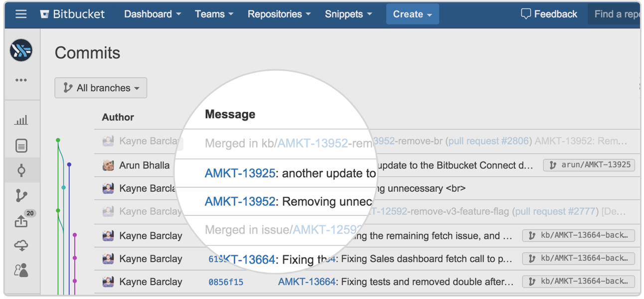644x299 pixels.
Task: Click the Find a repo search field
Action: point(618,14)
